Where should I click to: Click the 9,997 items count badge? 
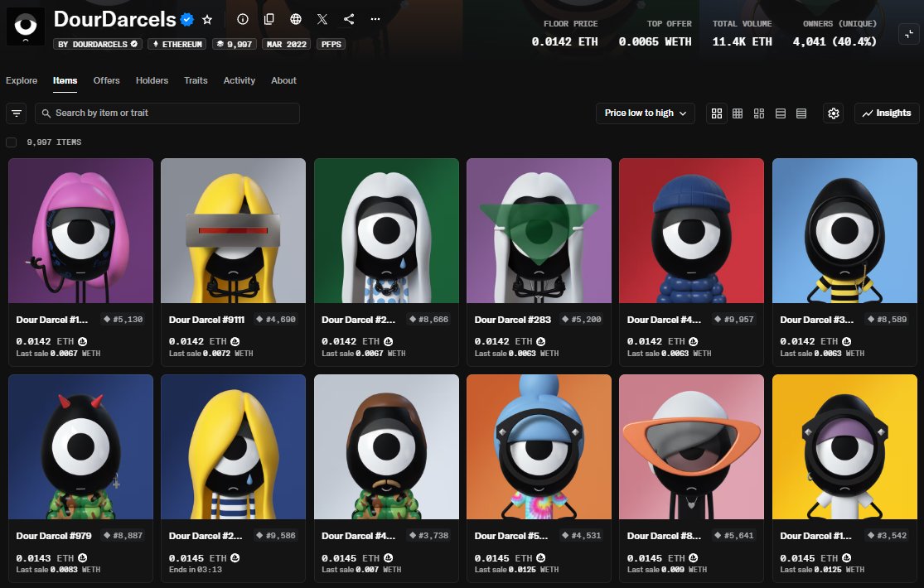(234, 44)
